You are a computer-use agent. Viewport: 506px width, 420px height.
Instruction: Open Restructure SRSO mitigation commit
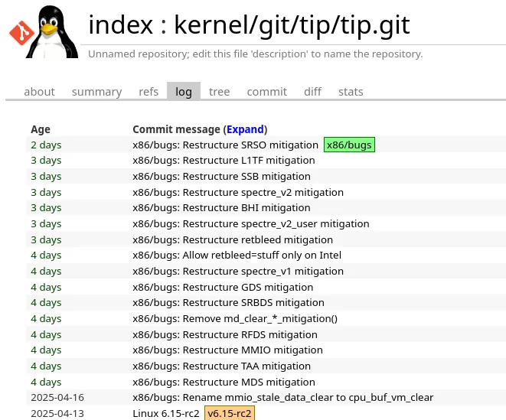pyautogui.click(x=225, y=145)
